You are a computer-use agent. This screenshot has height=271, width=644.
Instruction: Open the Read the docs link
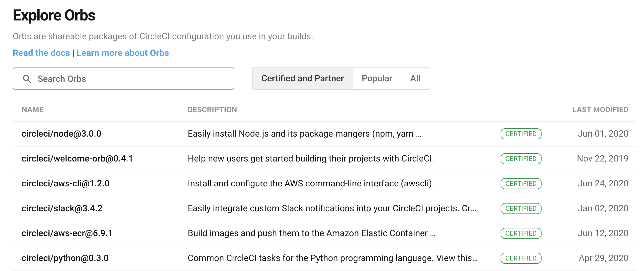[x=41, y=53]
